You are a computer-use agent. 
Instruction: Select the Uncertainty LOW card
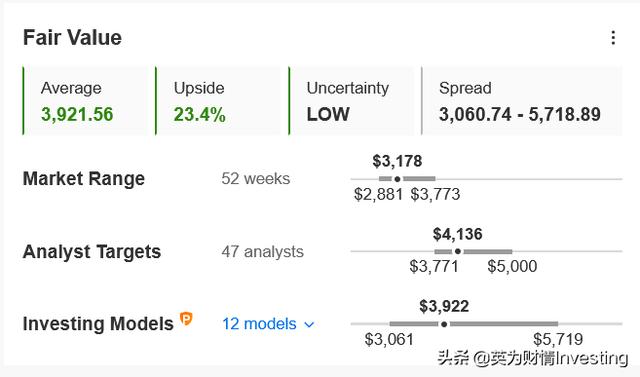[x=351, y=101]
